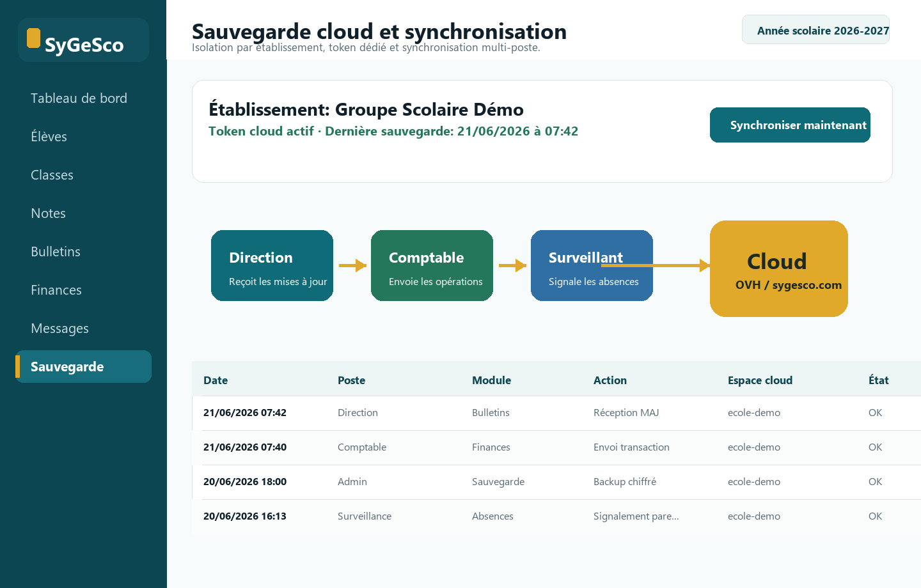Click the truncated Signalement pare... cell
The height and width of the screenshot is (588, 921).
point(636,516)
